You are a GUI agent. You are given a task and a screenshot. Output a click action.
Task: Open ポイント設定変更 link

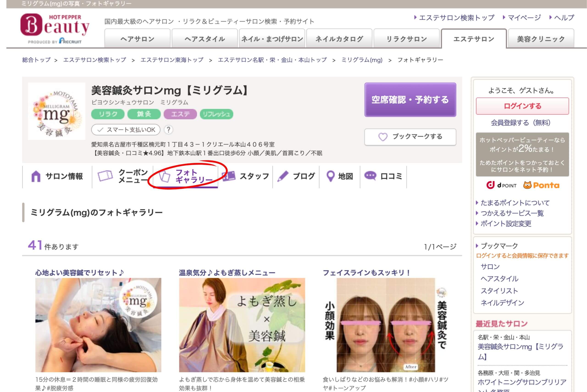(506, 223)
